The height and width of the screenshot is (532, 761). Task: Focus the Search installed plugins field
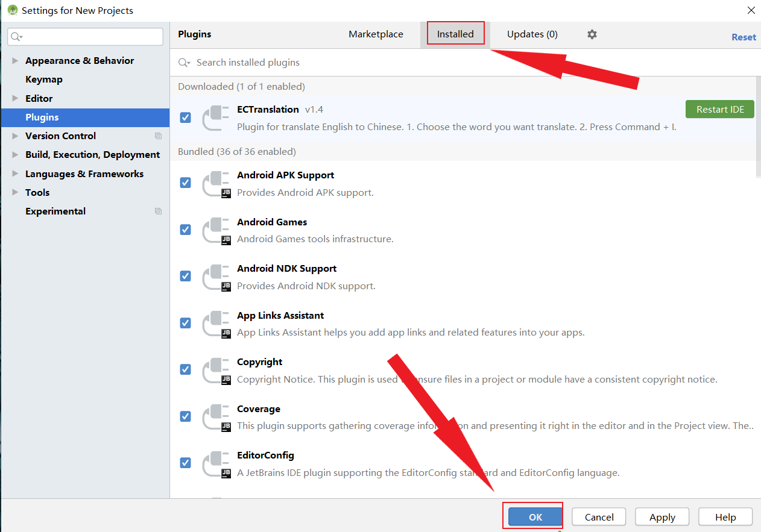[x=464, y=63]
